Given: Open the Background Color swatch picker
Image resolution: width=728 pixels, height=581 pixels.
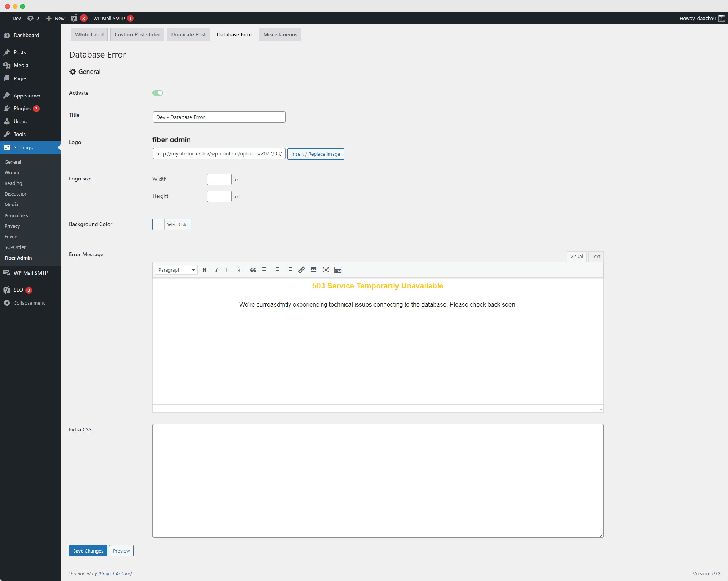Looking at the screenshot, I should click(x=158, y=224).
